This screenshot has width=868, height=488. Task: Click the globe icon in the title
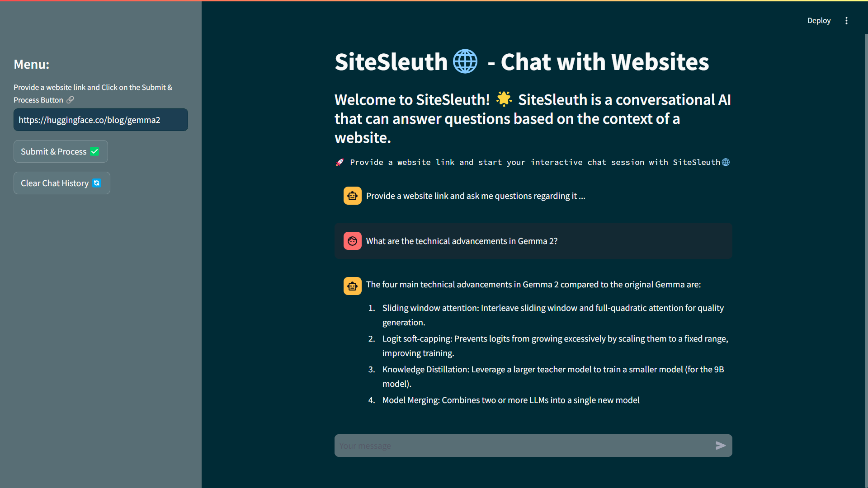[x=465, y=61]
